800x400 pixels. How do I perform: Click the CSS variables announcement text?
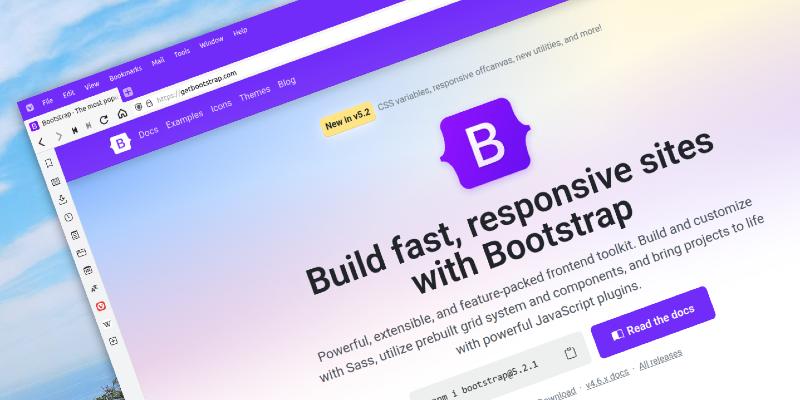tap(490, 66)
